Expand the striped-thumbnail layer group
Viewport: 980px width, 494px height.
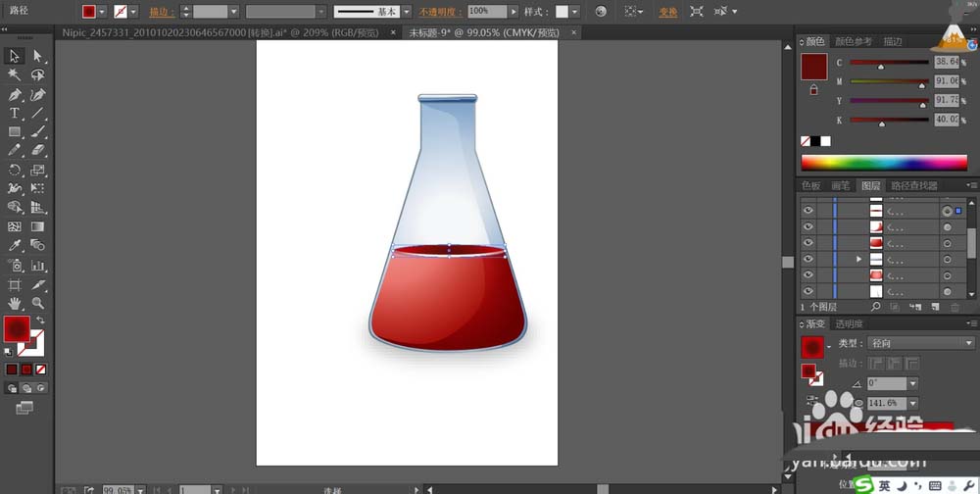point(858,258)
